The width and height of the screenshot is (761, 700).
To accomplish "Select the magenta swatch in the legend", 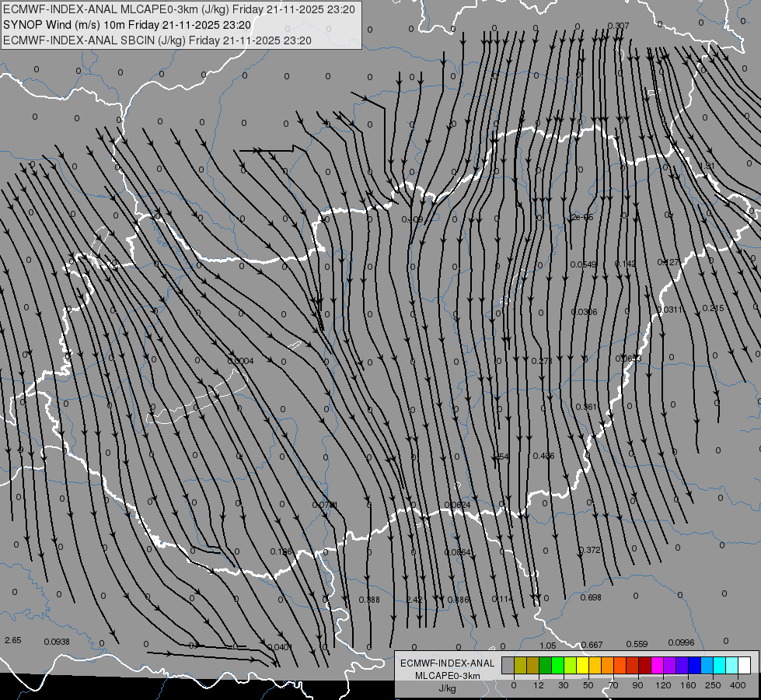I will click(x=657, y=666).
